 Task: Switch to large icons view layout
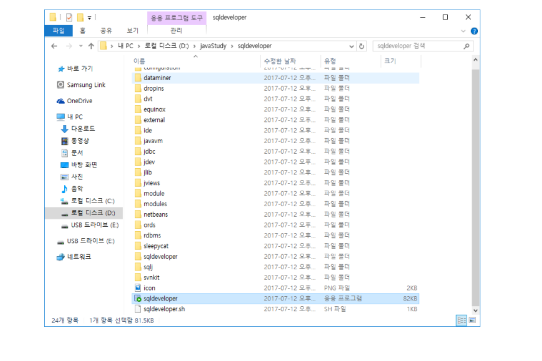472,321
